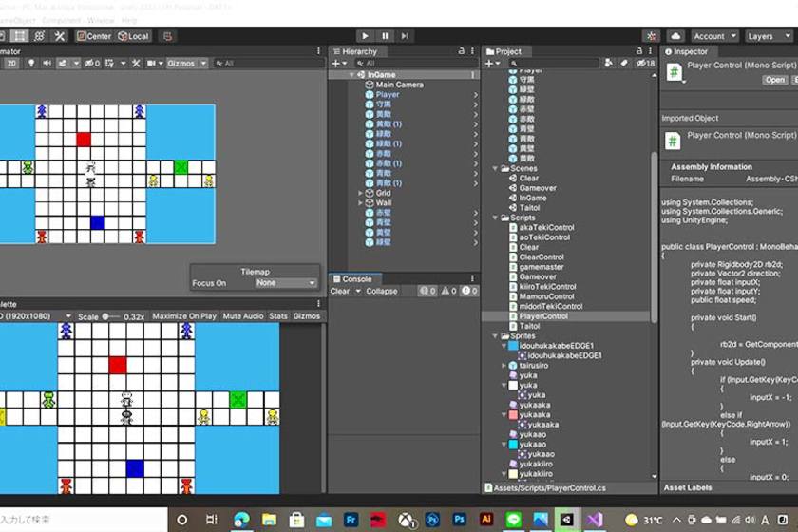Switch to the Inspector tab
The height and width of the screenshot is (532, 798).
coord(690,51)
